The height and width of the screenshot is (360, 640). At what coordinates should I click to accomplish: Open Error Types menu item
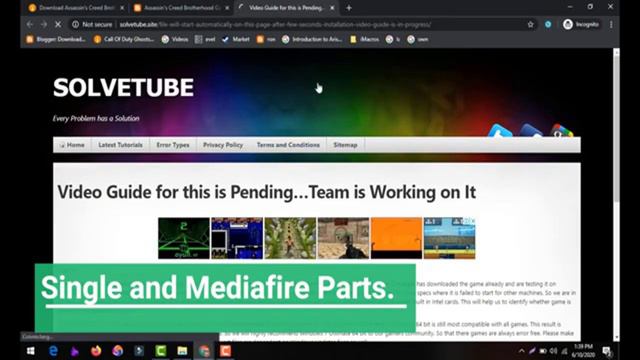(x=173, y=145)
